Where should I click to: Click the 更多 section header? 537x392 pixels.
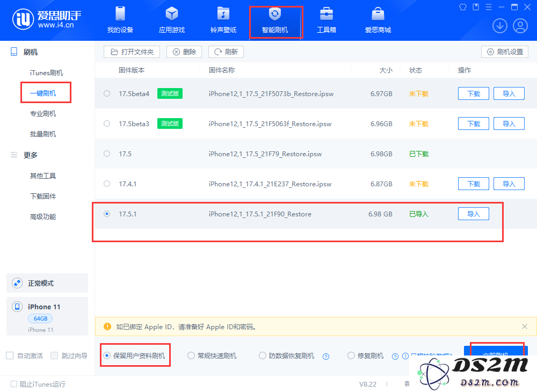pyautogui.click(x=31, y=155)
